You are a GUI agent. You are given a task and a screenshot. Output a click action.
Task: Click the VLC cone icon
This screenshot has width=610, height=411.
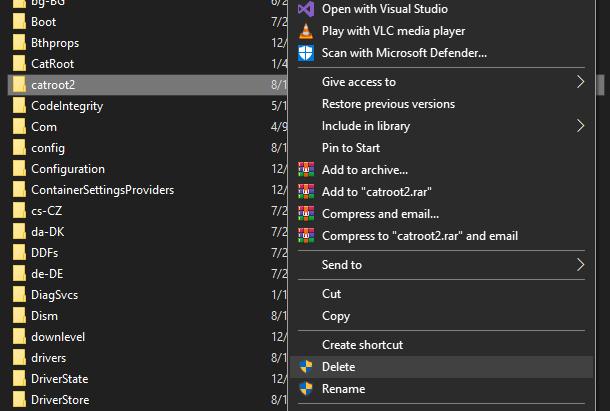coord(306,31)
